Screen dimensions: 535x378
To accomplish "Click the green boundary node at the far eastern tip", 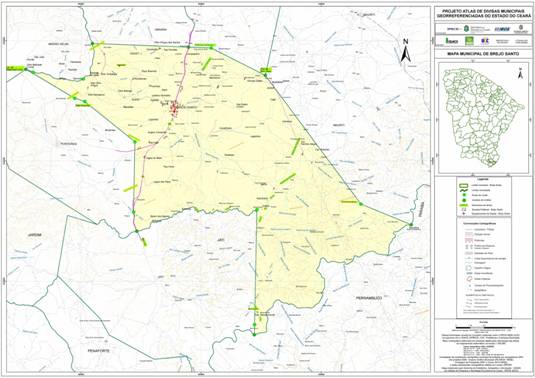I will (410, 224).
